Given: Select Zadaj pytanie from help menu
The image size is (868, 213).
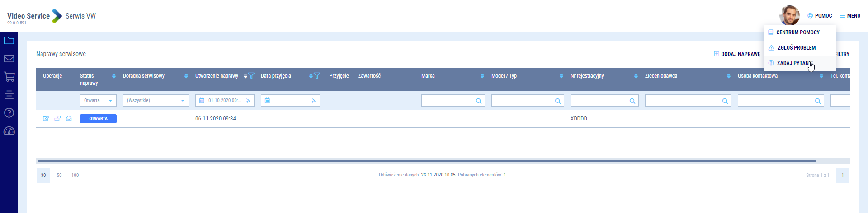Looking at the screenshot, I should (x=794, y=63).
